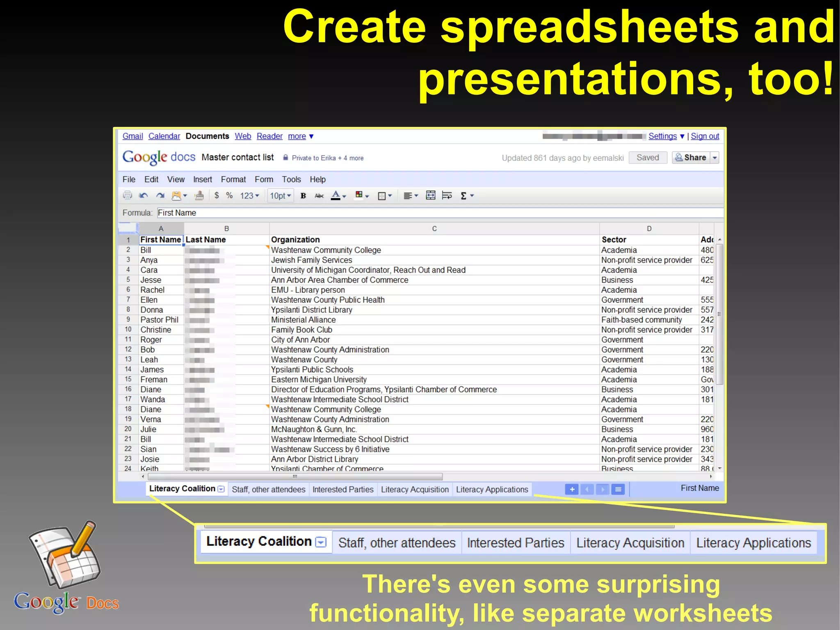This screenshot has width=840, height=630.
Task: Select the 'Faith-based community' cell
Action: coord(649,320)
